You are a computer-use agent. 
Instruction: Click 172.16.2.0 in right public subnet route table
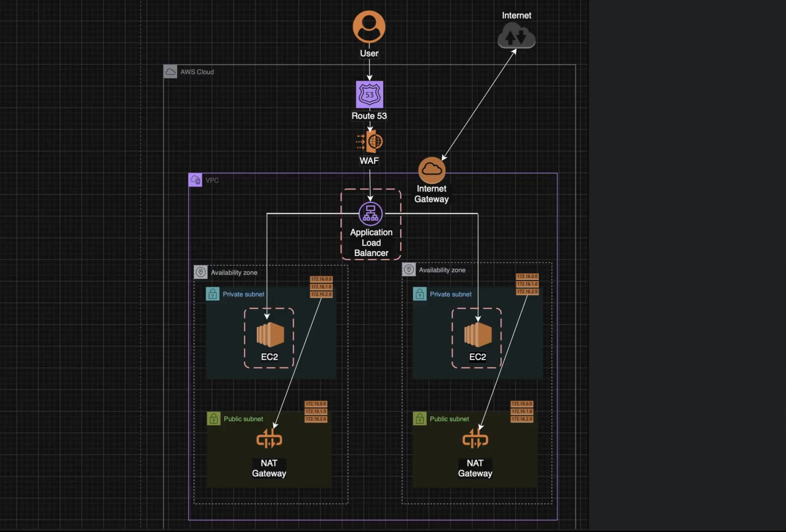[522, 419]
